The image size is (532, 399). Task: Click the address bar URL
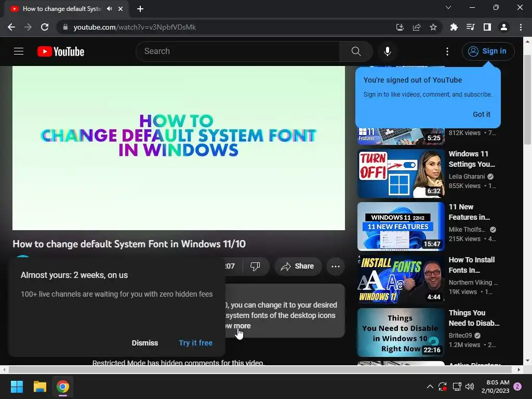coord(135,27)
